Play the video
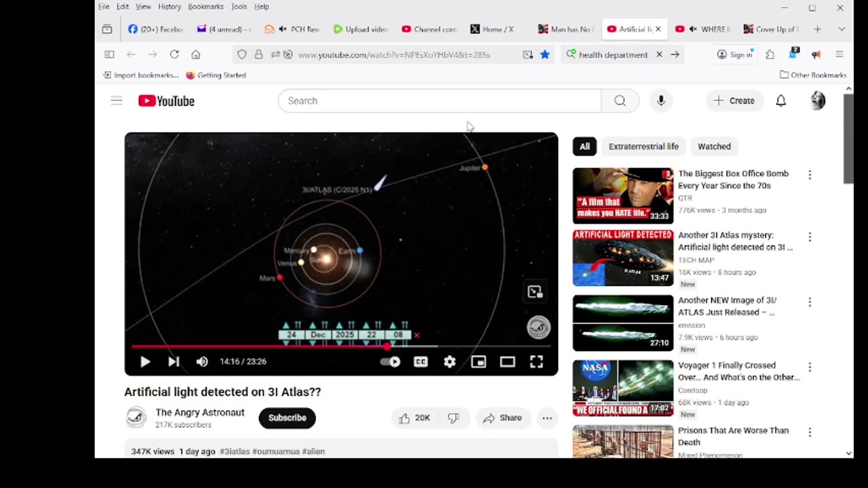The height and width of the screenshot is (488, 868). click(145, 362)
